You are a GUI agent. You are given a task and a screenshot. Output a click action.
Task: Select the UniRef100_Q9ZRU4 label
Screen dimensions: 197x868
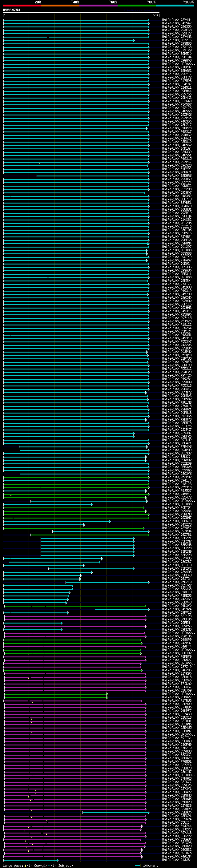177,531
